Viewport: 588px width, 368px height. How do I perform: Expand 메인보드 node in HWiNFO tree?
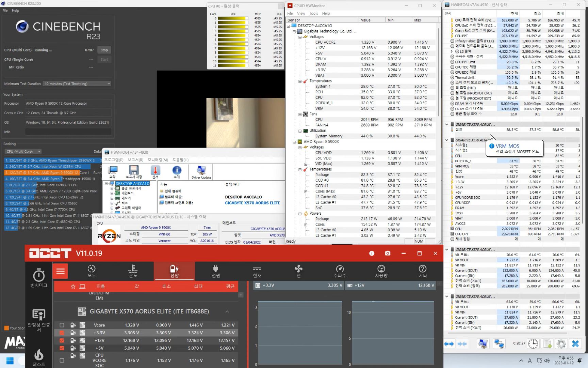click(112, 193)
